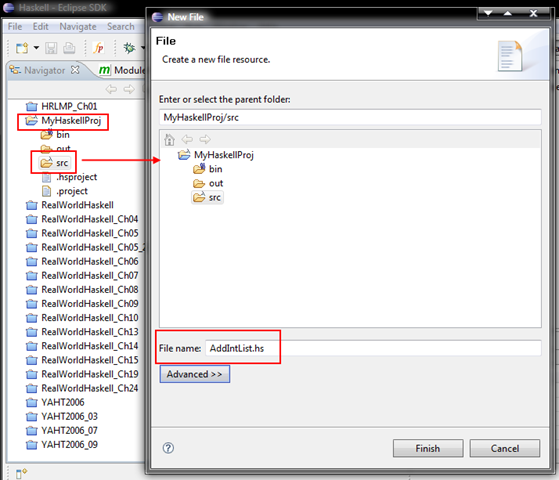Open the Search menu

pos(121,27)
